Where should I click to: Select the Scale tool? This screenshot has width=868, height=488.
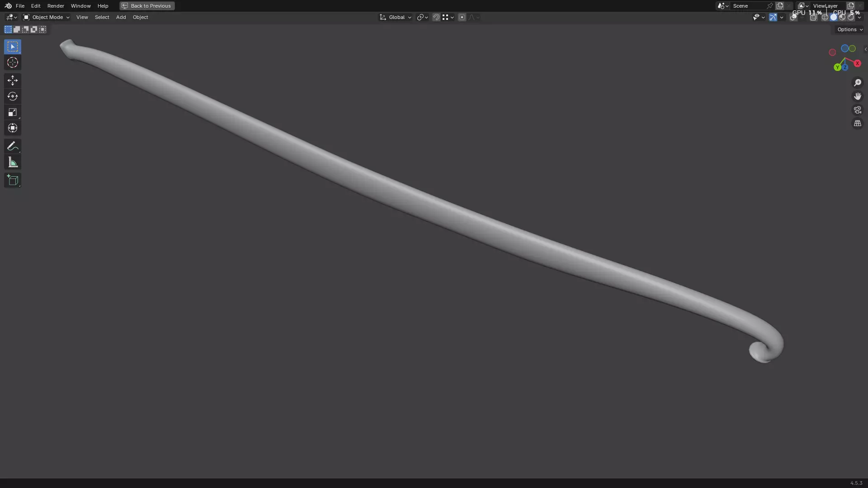[x=13, y=112]
